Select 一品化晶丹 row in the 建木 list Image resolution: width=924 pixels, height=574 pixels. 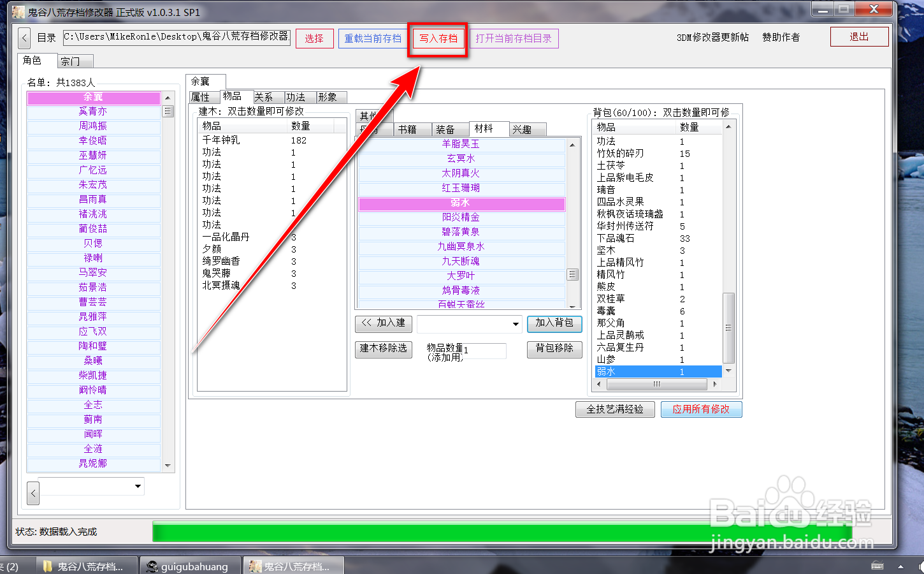tap(272, 237)
